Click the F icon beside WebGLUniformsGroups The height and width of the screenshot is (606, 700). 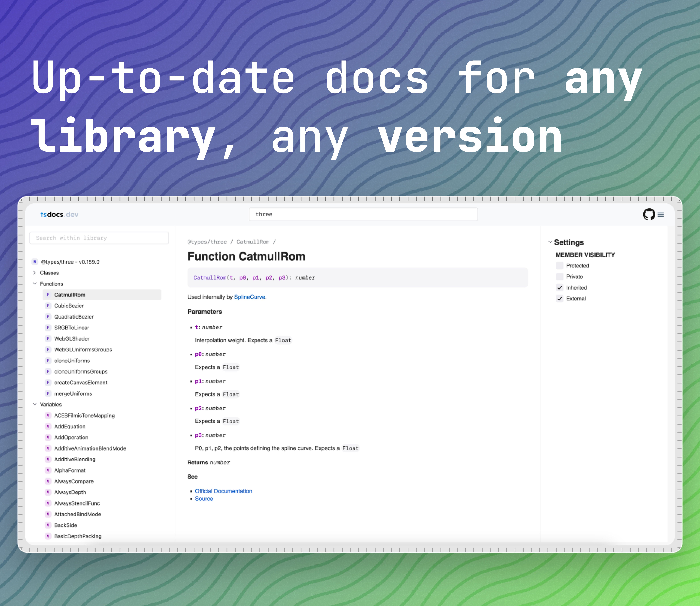pos(48,350)
